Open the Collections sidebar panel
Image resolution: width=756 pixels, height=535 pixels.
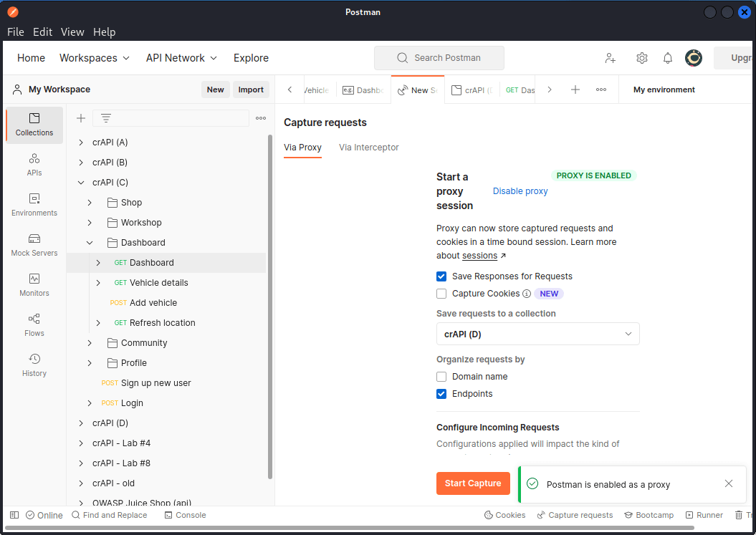pyautogui.click(x=34, y=125)
